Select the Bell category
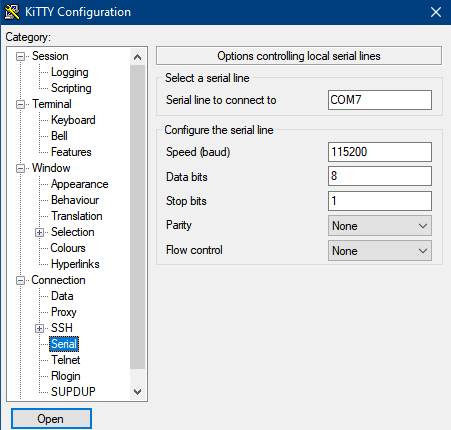The width and height of the screenshot is (451, 430). pos(59,136)
